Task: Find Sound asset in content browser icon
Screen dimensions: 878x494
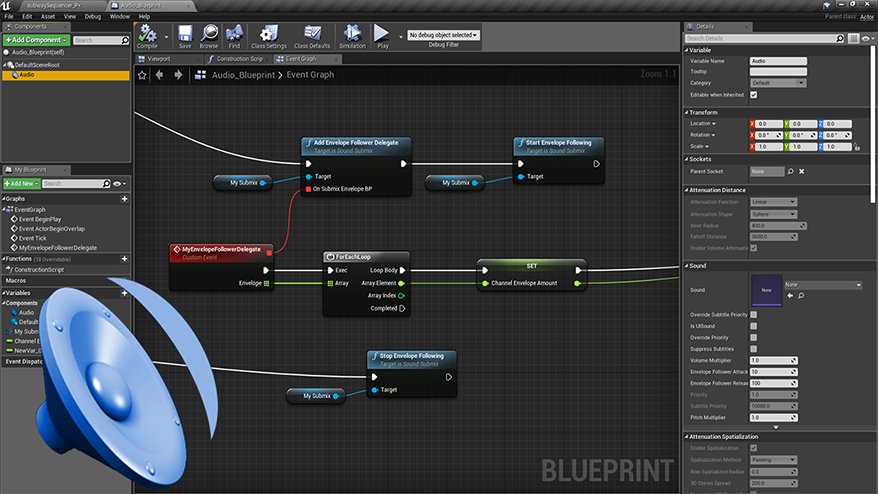Action: pyautogui.click(x=801, y=295)
